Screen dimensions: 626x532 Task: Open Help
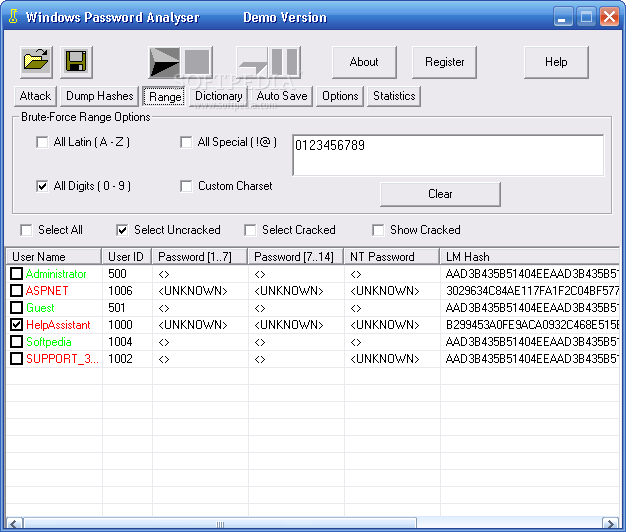pos(556,62)
